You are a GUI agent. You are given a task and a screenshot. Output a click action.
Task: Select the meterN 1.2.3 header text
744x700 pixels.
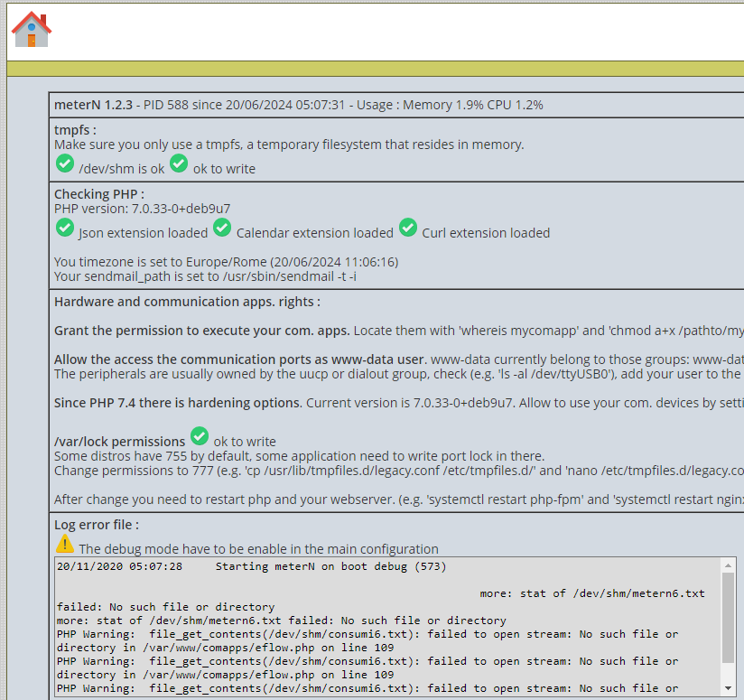click(x=93, y=105)
